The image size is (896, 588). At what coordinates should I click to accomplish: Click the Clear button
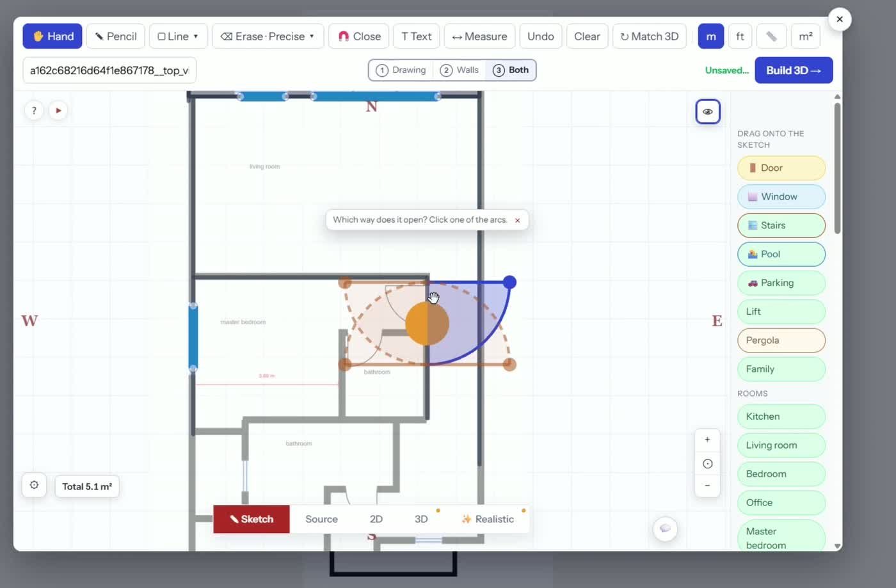(x=587, y=36)
